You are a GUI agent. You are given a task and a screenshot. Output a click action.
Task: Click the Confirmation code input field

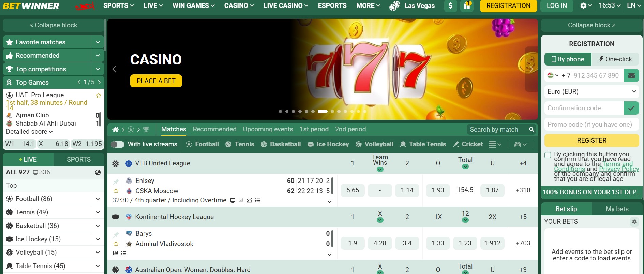pyautogui.click(x=584, y=108)
